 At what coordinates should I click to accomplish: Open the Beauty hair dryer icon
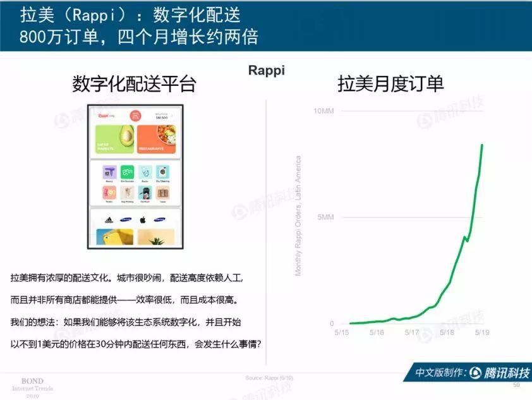[x=109, y=173]
